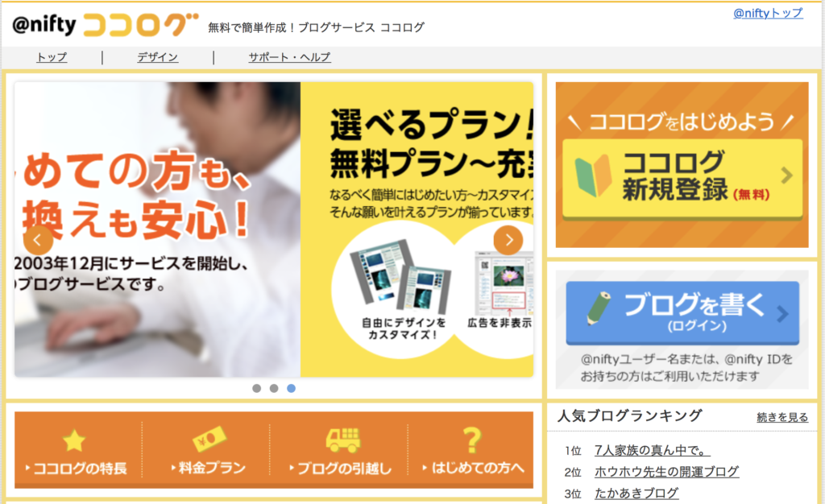This screenshot has width=825, height=504.
Task: Select the first carousel dot indicator
Action: point(257,388)
